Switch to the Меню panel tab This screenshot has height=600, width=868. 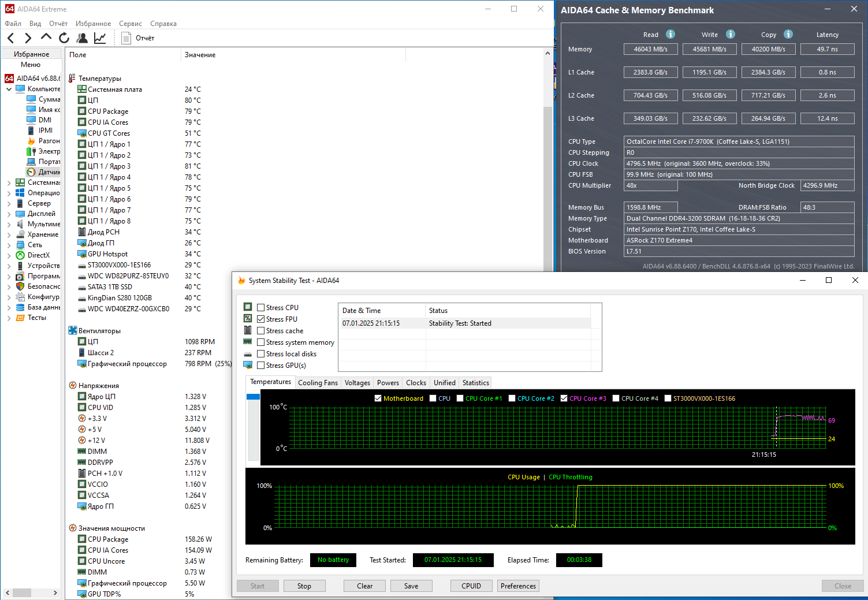point(31,65)
